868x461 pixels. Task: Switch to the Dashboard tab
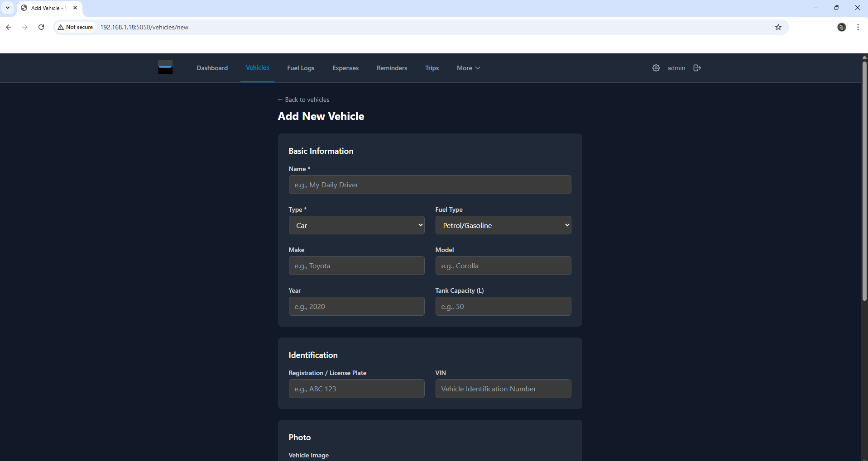[x=211, y=68]
